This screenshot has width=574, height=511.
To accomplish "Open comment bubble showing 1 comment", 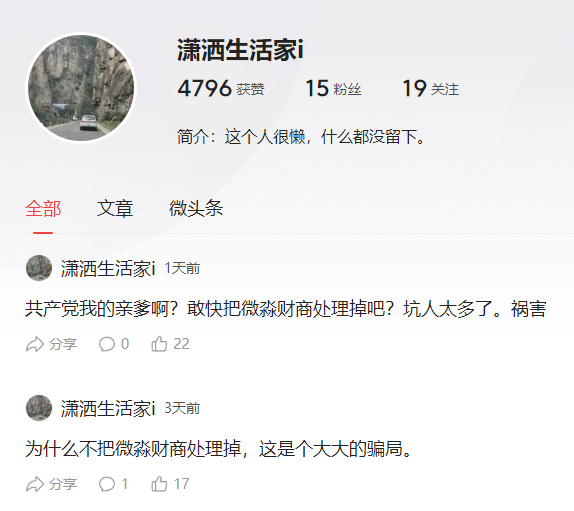I will click(x=107, y=484).
